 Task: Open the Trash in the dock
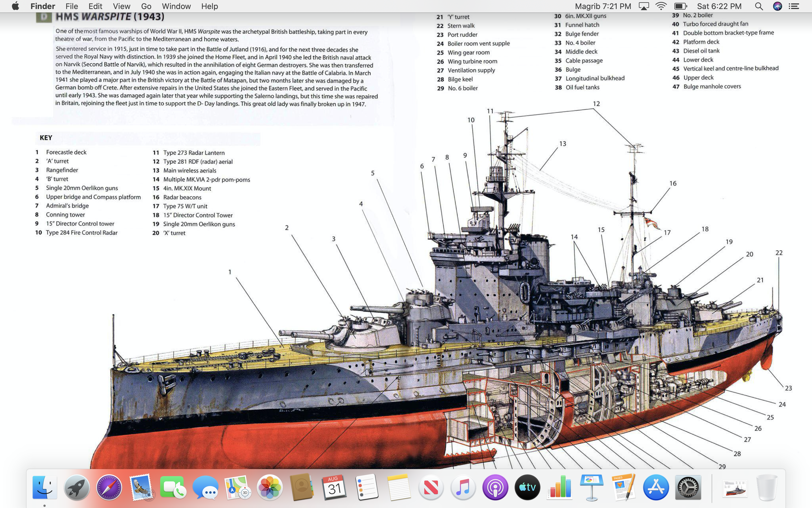[767, 487]
